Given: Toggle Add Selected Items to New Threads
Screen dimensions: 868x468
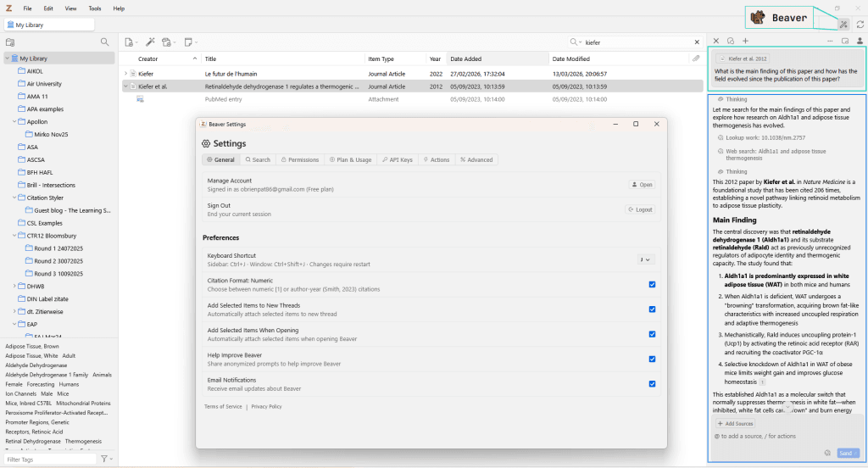Looking at the screenshot, I should [x=652, y=309].
